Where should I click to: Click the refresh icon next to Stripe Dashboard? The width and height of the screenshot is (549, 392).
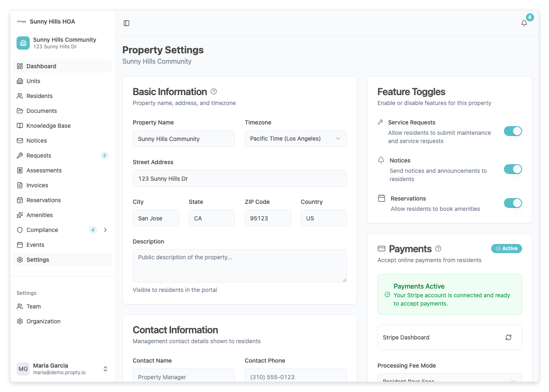click(508, 337)
